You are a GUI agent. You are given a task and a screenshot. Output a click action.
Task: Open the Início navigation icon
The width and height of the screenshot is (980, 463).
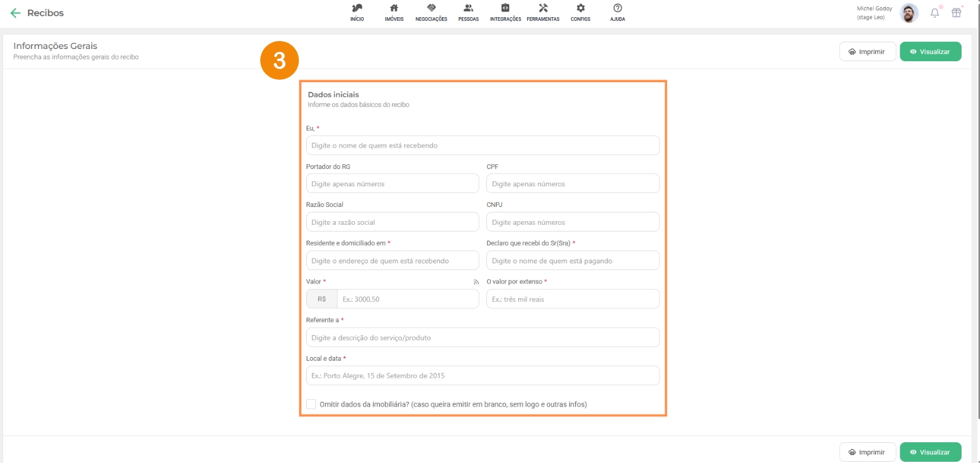tap(357, 9)
